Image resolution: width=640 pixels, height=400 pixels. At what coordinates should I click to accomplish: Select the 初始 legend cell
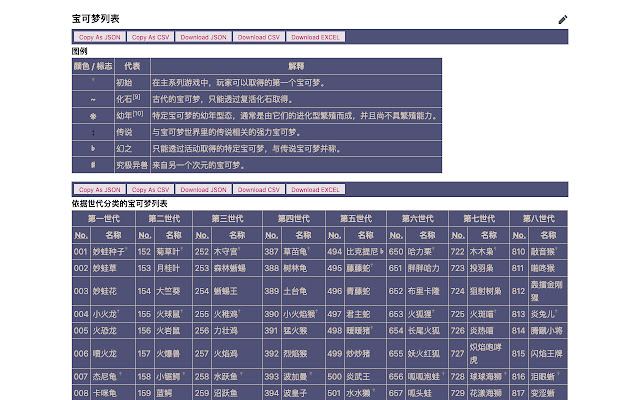point(132,83)
